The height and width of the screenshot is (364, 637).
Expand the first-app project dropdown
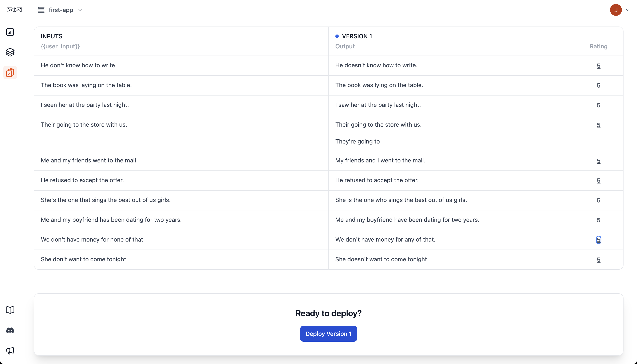click(80, 10)
